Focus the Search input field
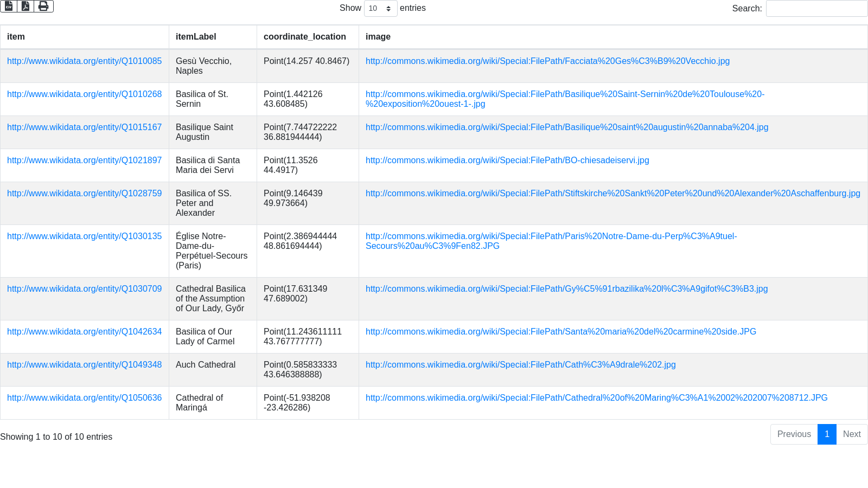 [x=816, y=8]
